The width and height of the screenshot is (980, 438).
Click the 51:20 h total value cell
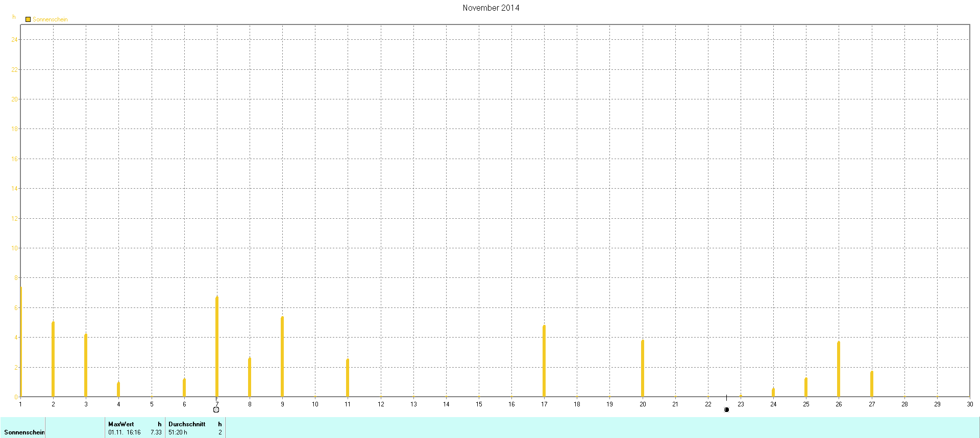(178, 432)
